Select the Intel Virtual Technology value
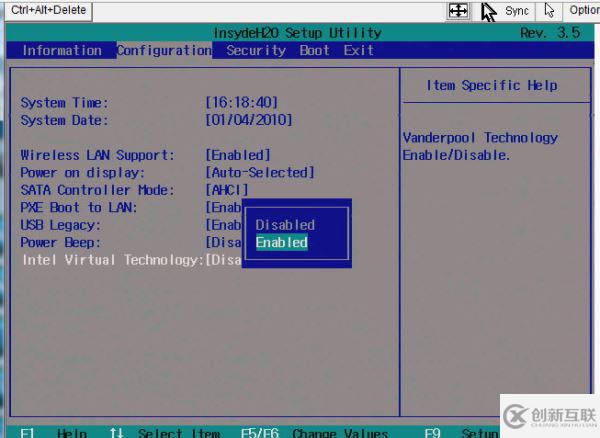The image size is (600, 438). (x=223, y=260)
